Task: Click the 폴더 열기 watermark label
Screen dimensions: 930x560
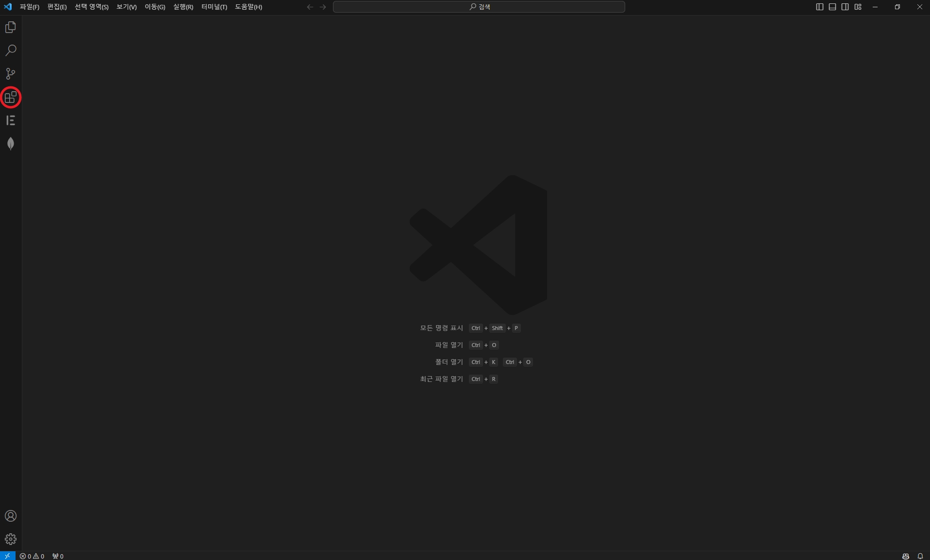Action: tap(449, 362)
